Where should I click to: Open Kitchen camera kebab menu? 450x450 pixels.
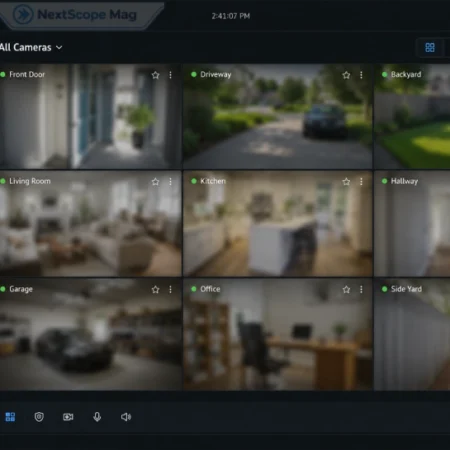(x=361, y=182)
